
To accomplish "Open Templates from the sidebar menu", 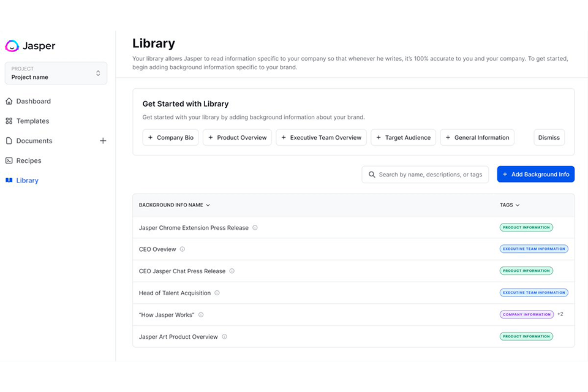I will pyautogui.click(x=32, y=121).
